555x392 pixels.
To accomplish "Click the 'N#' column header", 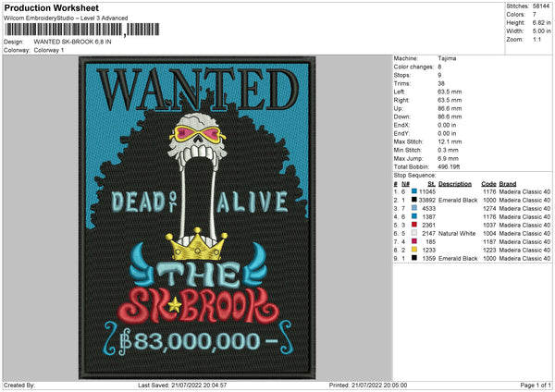I will (x=406, y=184).
